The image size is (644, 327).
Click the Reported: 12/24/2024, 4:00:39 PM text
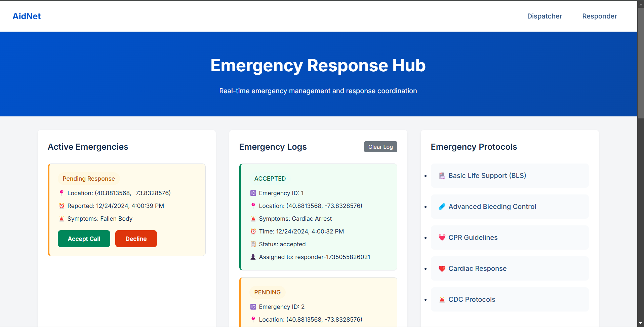[x=116, y=206]
